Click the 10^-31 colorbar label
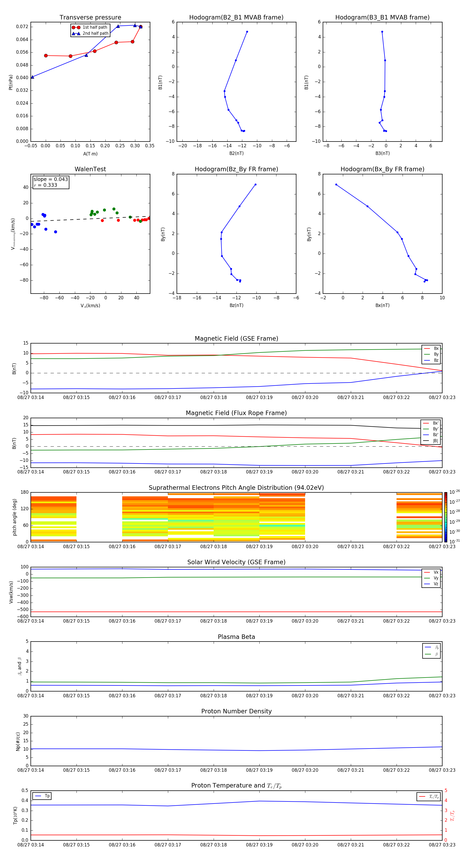Viewport: 473px width, 868px height. [455, 542]
